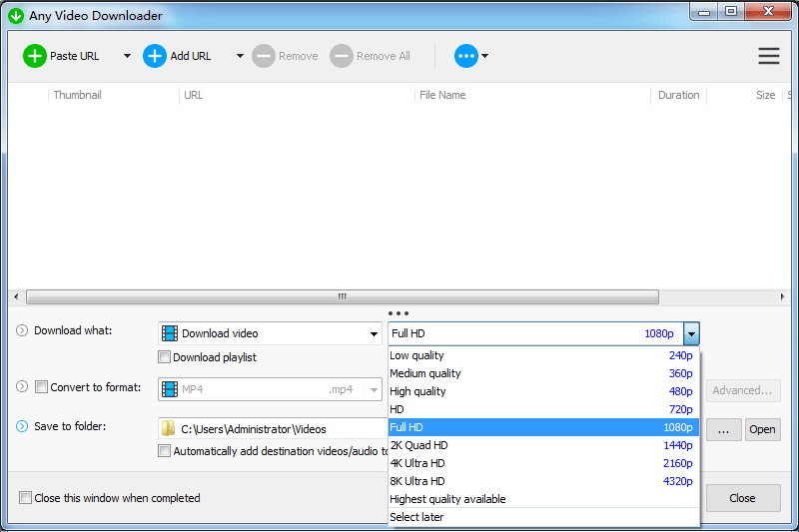The image size is (799, 532).
Task: Enable Download playlist checkbox
Action: pyautogui.click(x=164, y=357)
